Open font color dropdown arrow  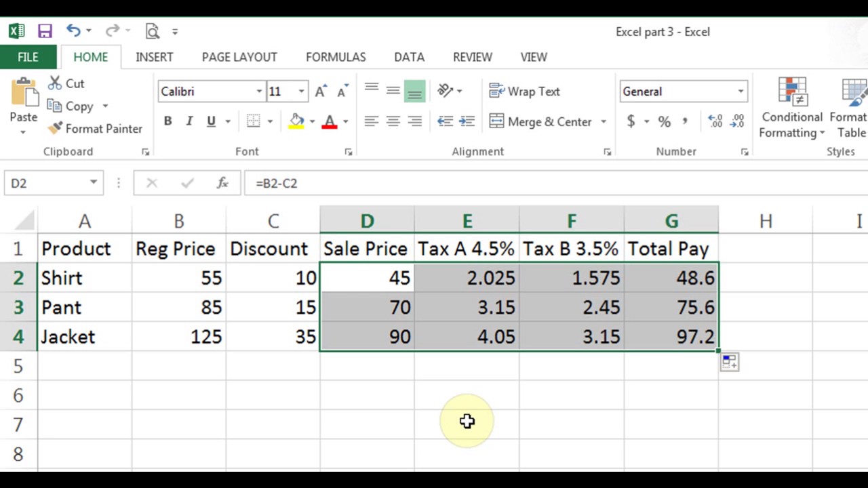point(345,122)
